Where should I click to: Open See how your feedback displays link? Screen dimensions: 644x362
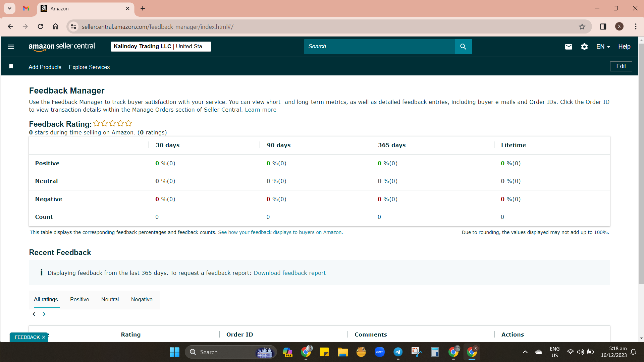280,232
